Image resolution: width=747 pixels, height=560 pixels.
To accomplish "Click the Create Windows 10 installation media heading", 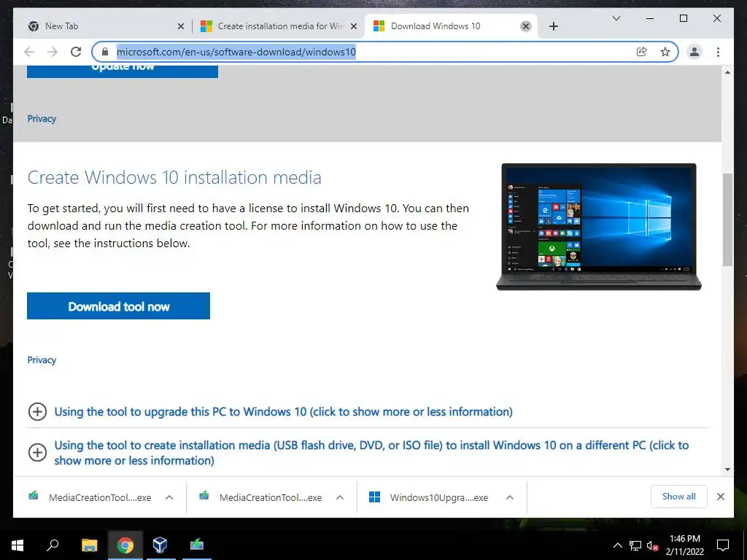I will click(x=174, y=178).
